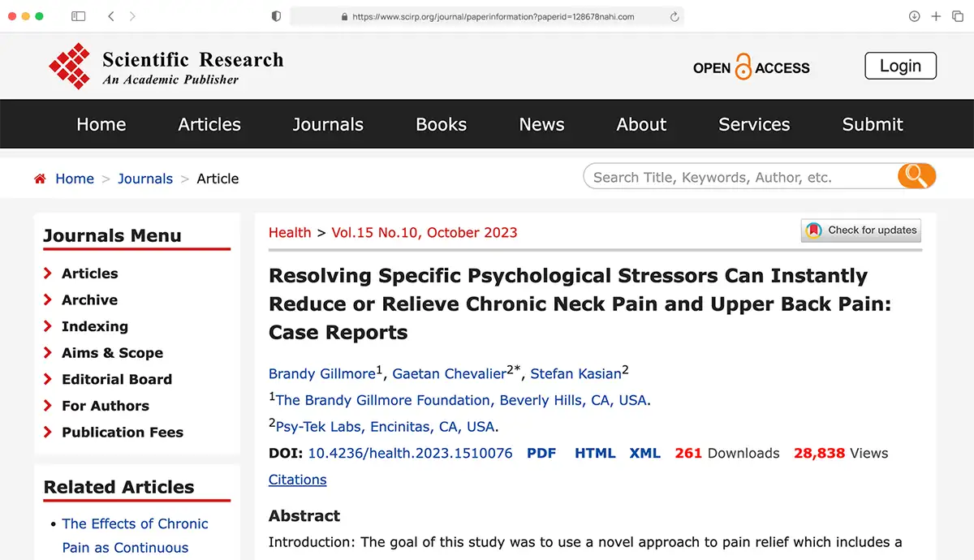
Task: Open a new tab with plus icon
Action: click(936, 16)
